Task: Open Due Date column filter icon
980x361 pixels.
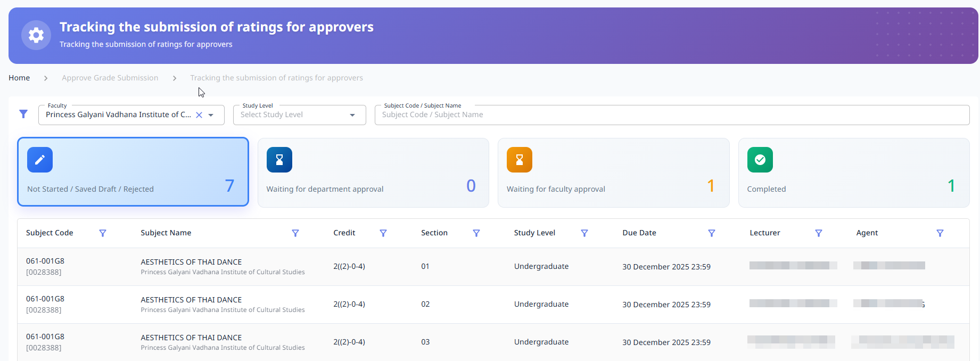Action: coord(712,233)
